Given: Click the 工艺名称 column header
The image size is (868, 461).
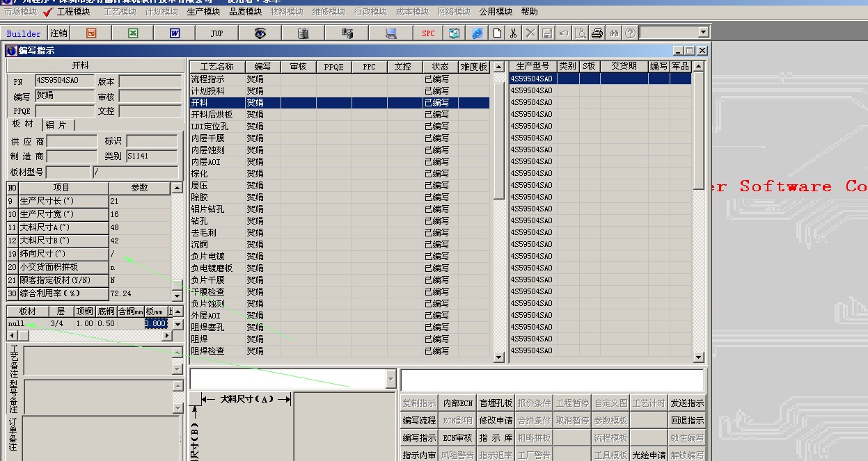Looking at the screenshot, I should pos(217,67).
